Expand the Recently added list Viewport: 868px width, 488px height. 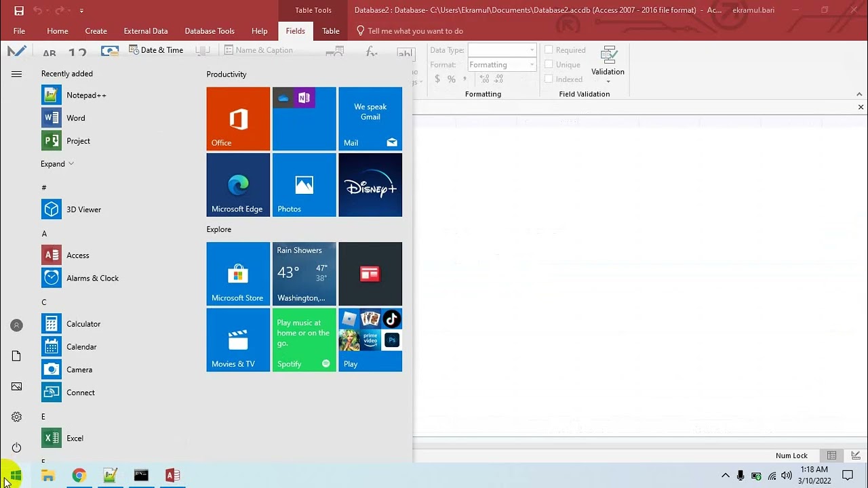tap(57, 164)
